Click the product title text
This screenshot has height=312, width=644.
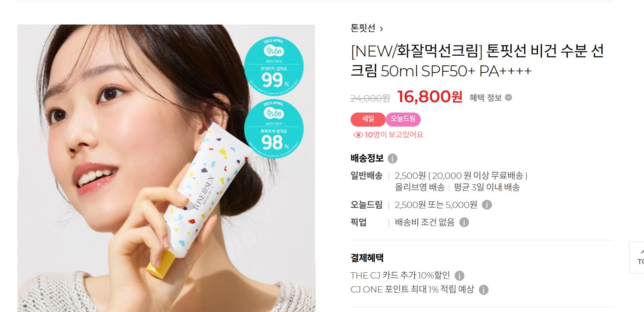tap(477, 61)
